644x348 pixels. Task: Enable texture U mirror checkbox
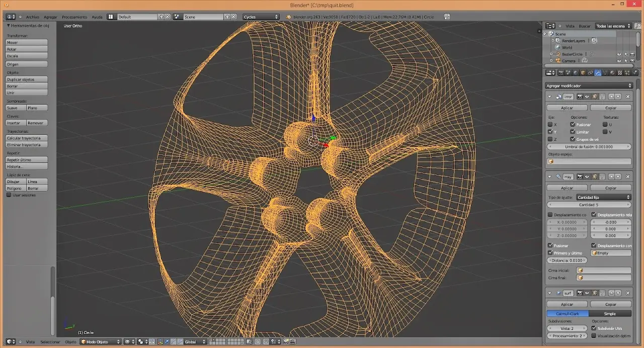(605, 124)
